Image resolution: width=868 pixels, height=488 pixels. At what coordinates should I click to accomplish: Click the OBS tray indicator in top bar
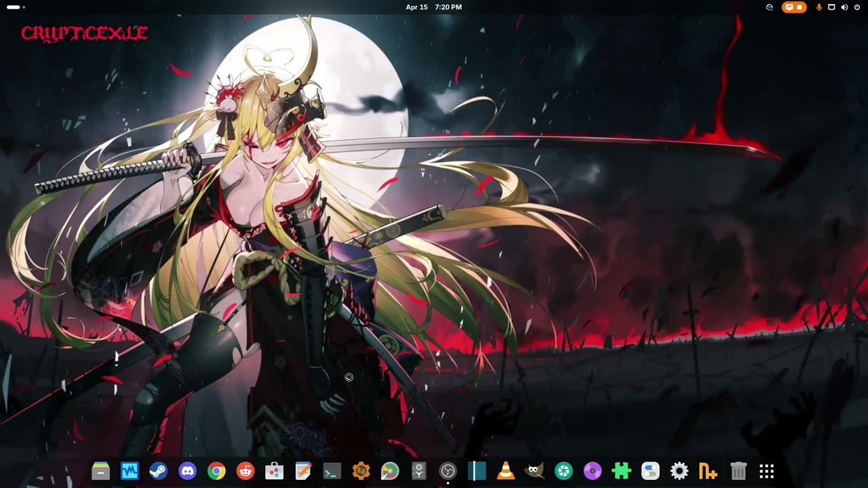[770, 7]
